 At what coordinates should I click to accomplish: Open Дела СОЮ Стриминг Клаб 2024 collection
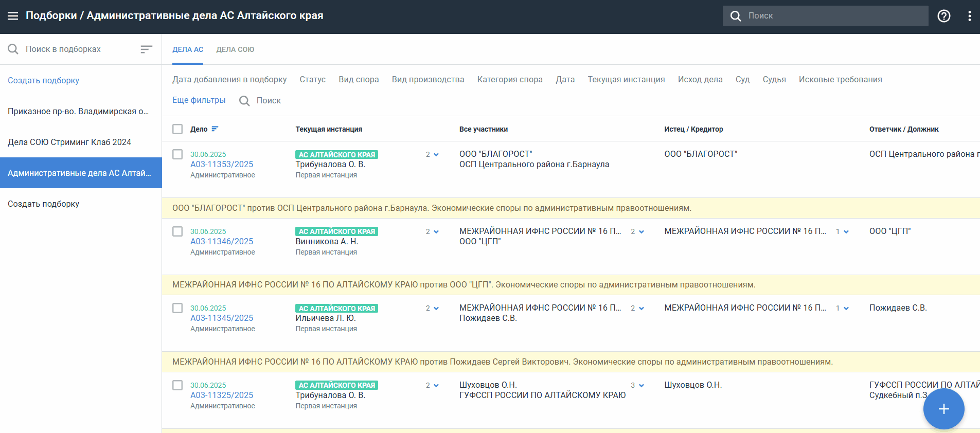81,142
